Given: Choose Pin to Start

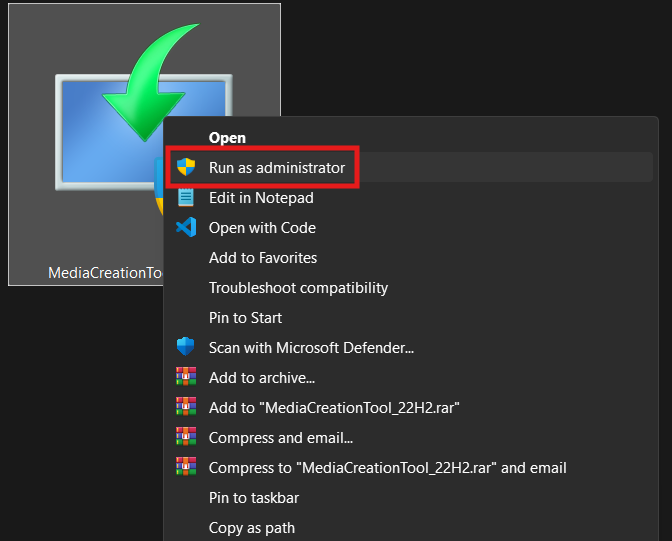Looking at the screenshot, I should (409, 318).
